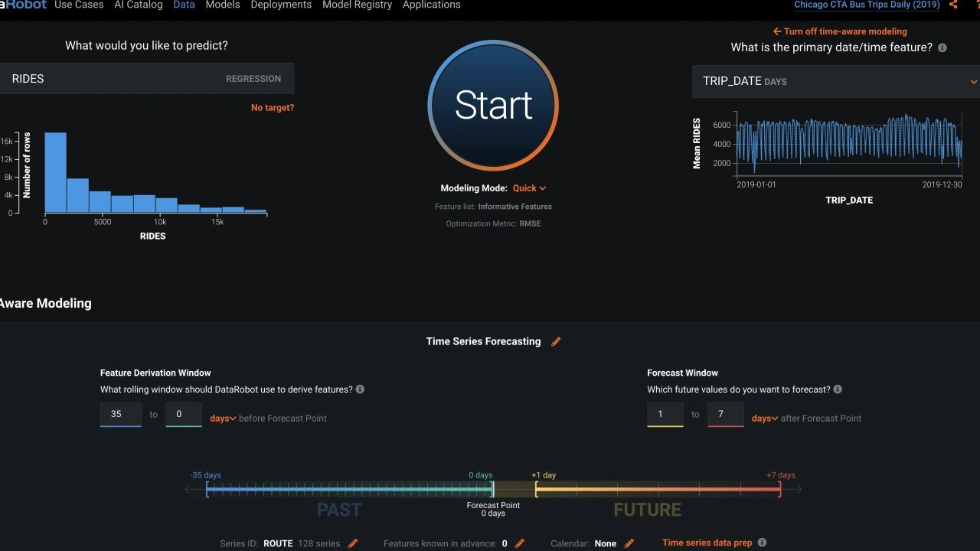Click the Forecast Point marker on timeline
The height and width of the screenshot is (551, 980).
(x=493, y=489)
